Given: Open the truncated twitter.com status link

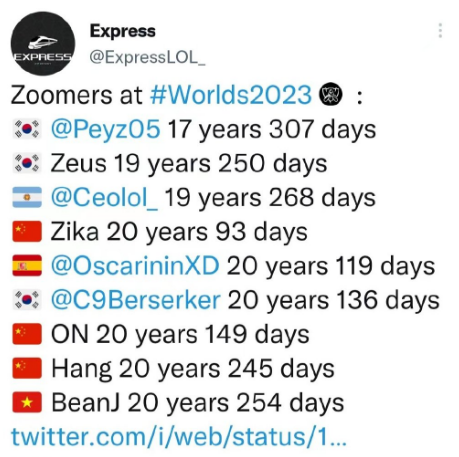Looking at the screenshot, I should (x=179, y=437).
